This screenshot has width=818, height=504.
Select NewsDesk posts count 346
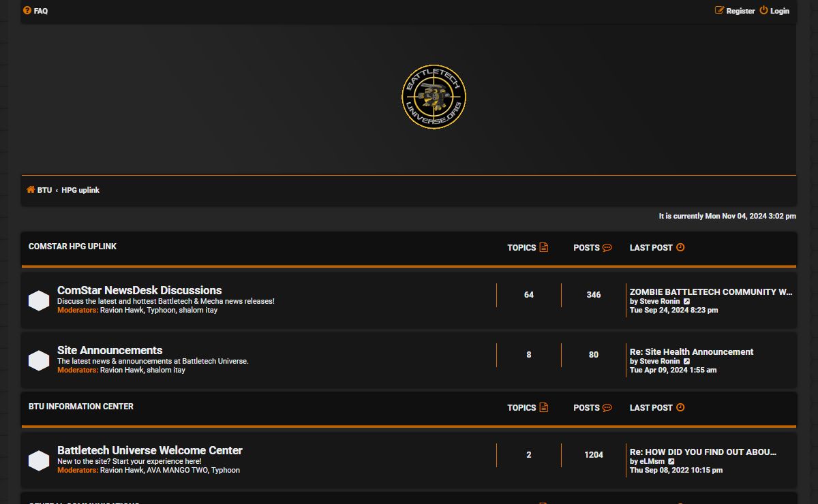594,295
